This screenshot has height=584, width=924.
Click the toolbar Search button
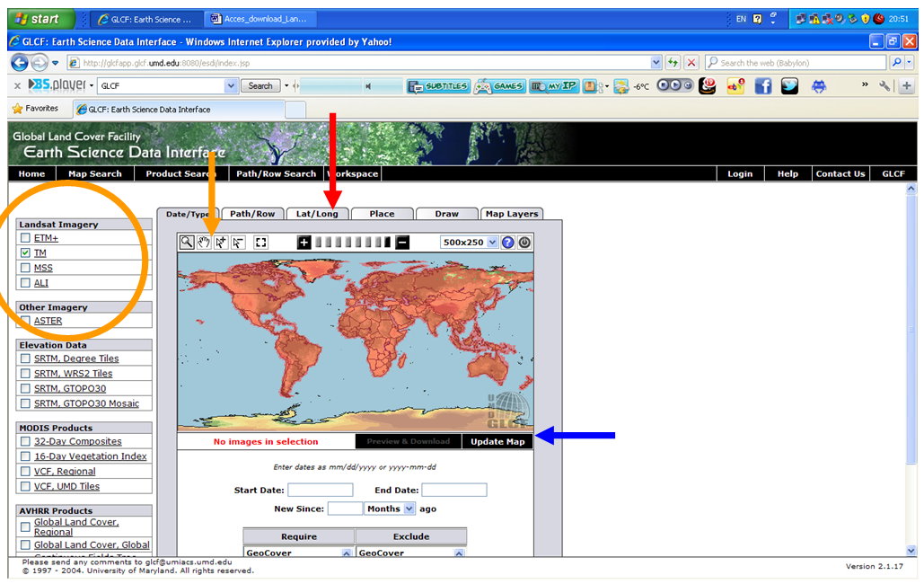(260, 86)
